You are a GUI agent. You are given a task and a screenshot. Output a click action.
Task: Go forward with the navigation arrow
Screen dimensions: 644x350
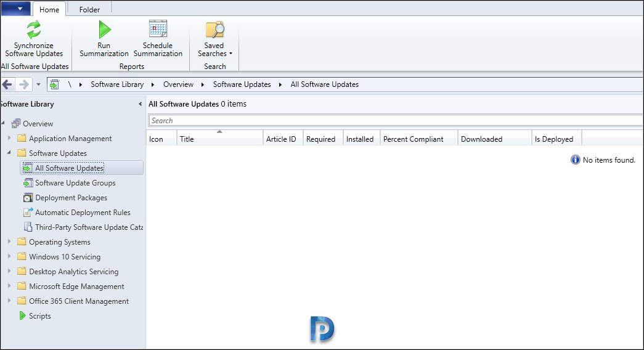24,84
